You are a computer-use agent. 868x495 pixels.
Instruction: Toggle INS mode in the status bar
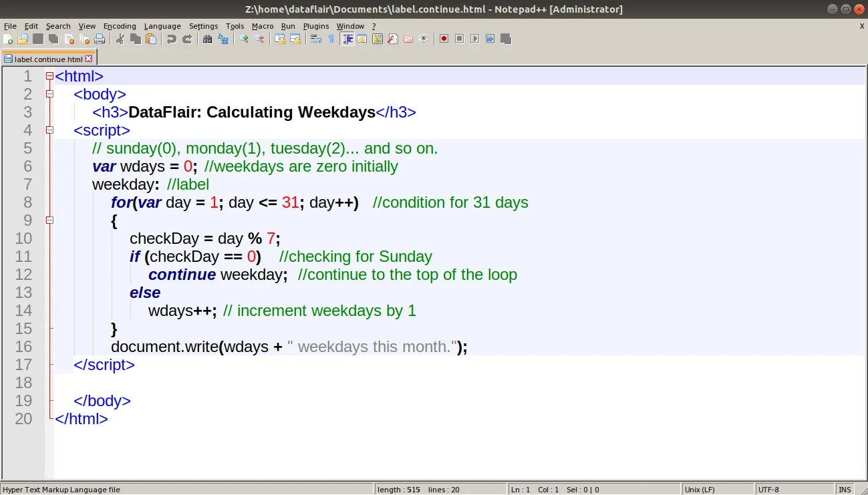[845, 490]
